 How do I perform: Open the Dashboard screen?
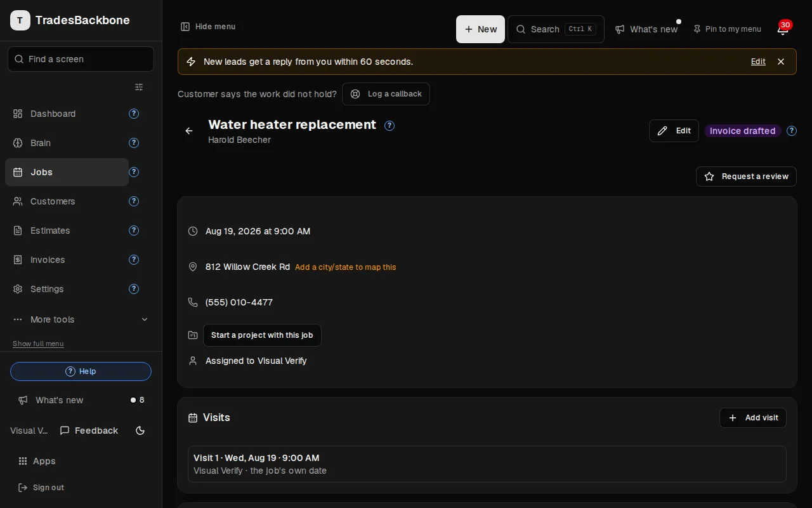[67, 114]
